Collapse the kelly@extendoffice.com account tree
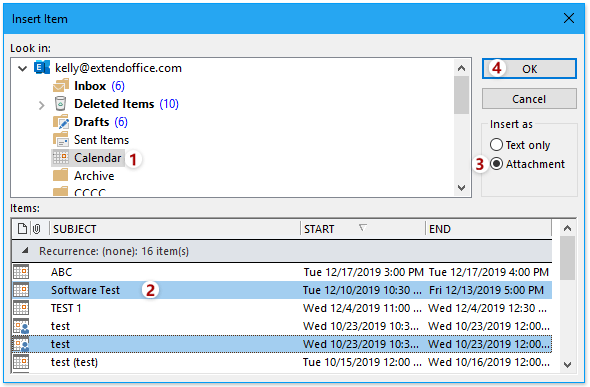 coord(23,68)
